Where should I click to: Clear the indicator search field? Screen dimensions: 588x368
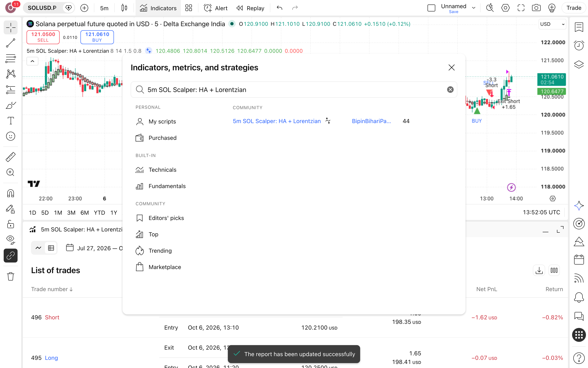tap(450, 90)
